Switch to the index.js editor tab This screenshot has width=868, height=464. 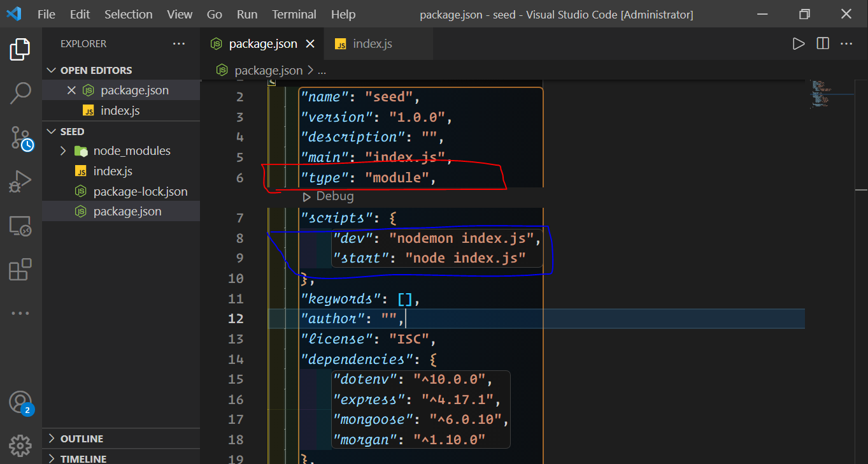(372, 44)
